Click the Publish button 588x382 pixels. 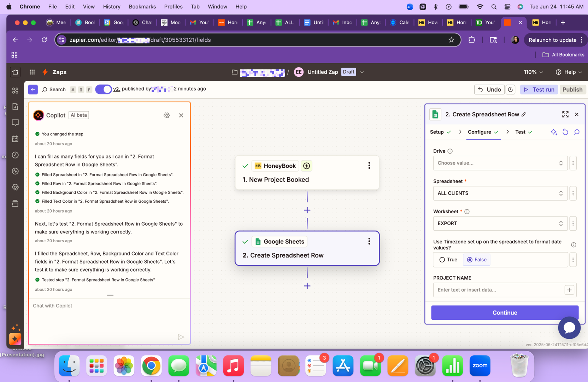click(572, 89)
